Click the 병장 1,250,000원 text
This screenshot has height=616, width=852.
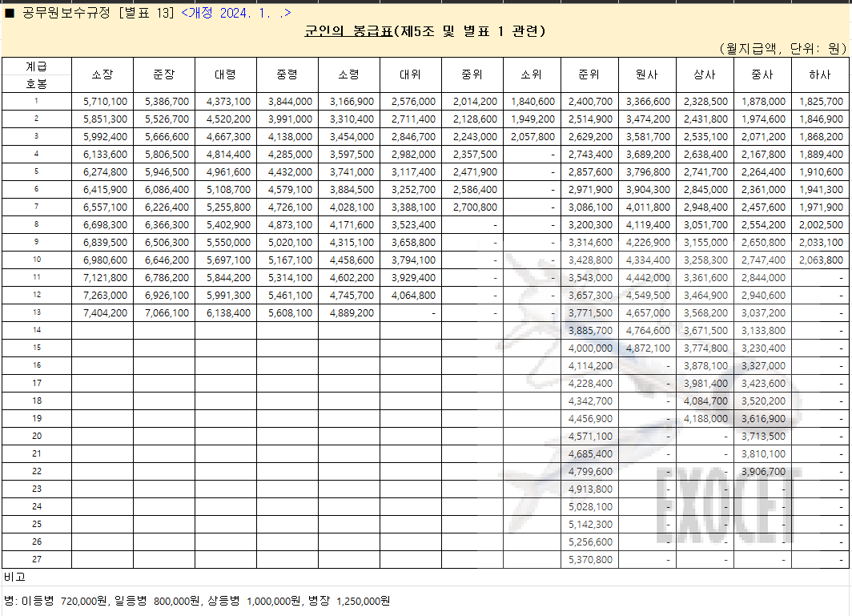click(349, 601)
